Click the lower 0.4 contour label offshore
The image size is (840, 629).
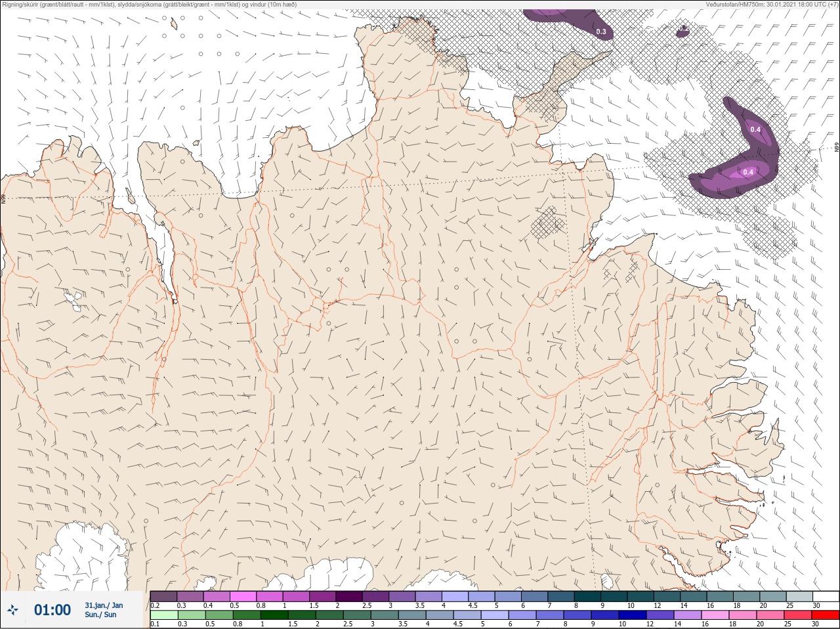pos(747,172)
